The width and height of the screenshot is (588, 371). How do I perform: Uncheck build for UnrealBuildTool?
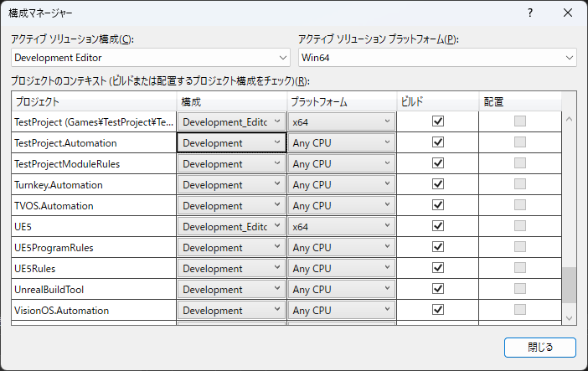pos(438,288)
